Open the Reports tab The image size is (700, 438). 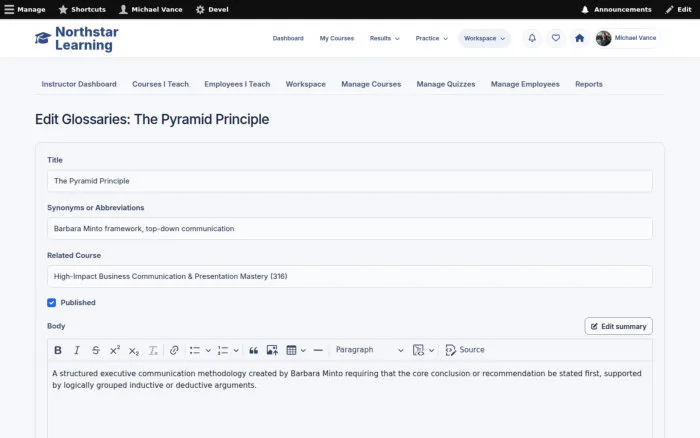click(588, 84)
